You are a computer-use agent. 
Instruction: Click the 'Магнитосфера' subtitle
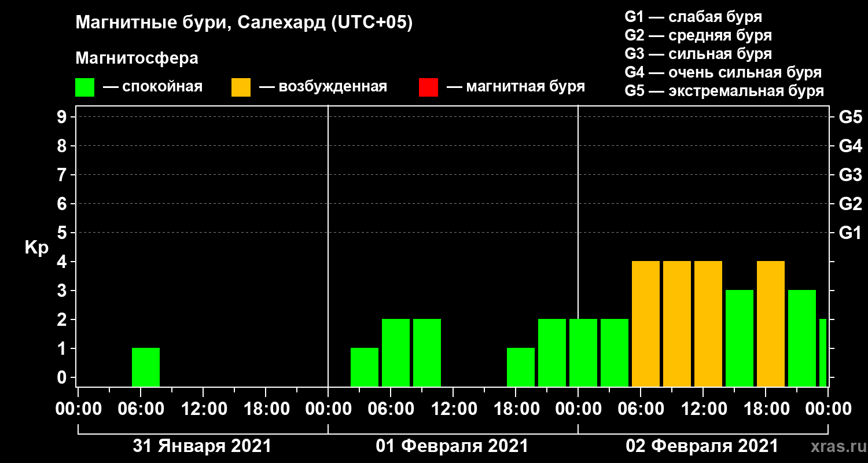[x=137, y=58]
